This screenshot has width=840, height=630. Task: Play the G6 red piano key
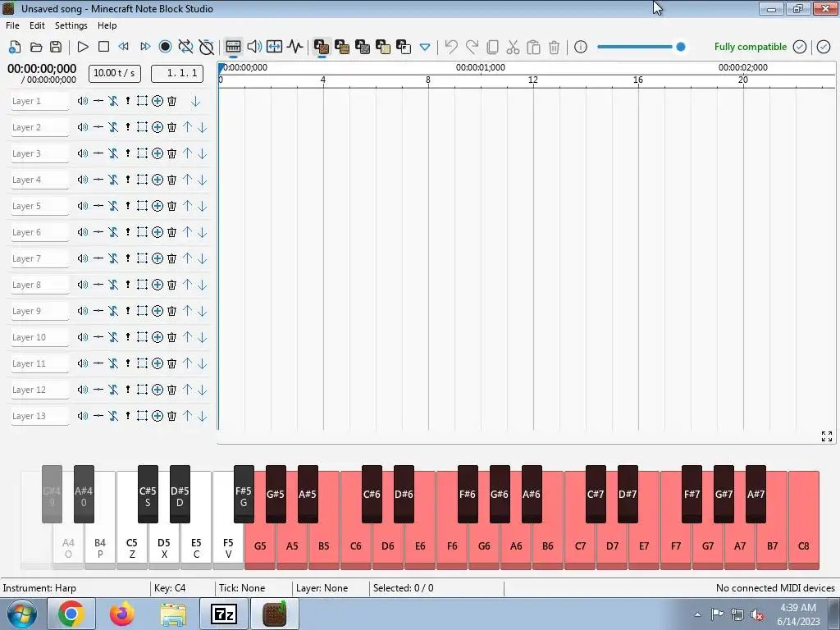pos(484,547)
